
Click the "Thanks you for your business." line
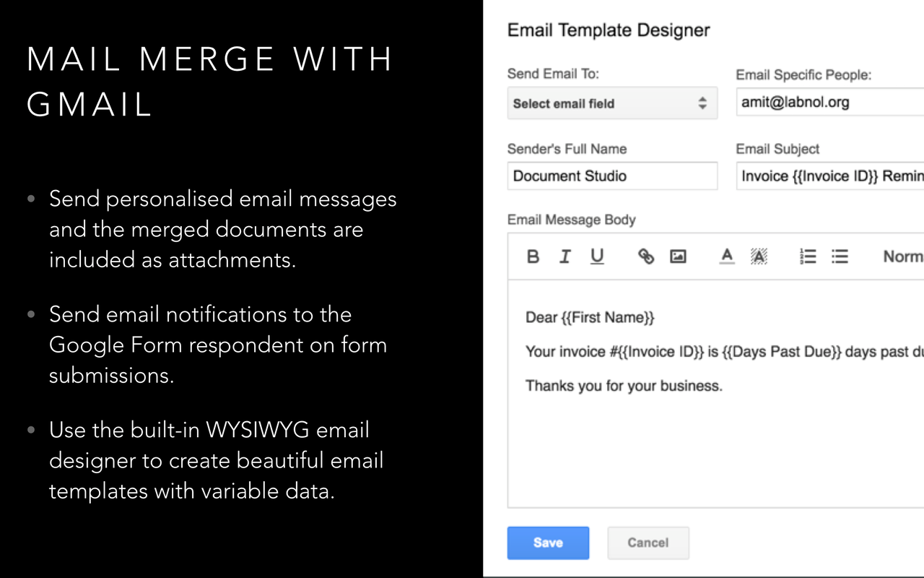[x=624, y=386]
